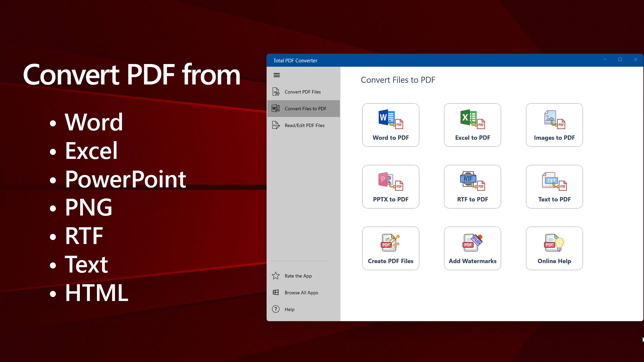Viewport: 644px width, 362px height.
Task: Click the Rate the App star icon
Action: point(275,276)
